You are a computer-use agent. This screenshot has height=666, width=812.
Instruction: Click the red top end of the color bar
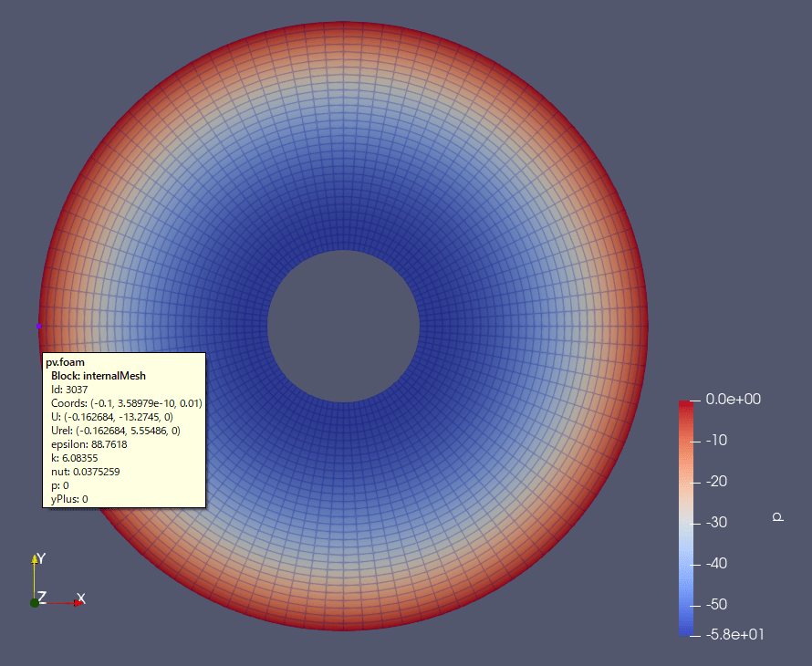[686, 404]
